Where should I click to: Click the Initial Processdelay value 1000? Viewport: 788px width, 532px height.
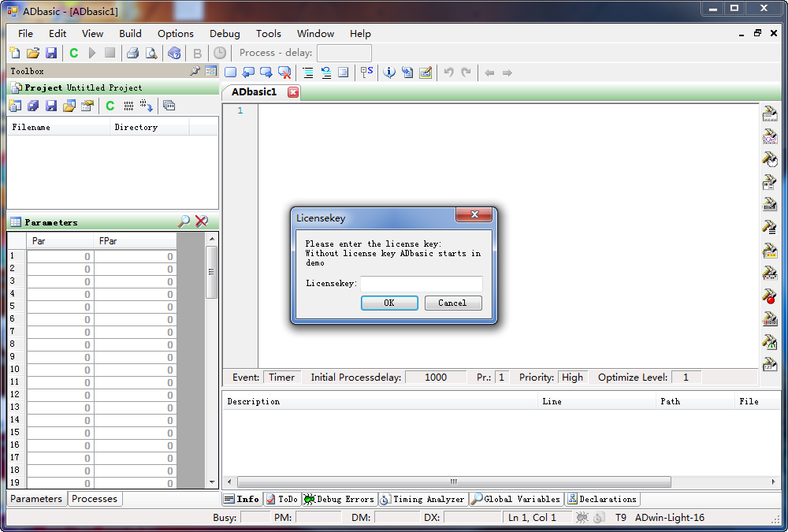pos(435,377)
